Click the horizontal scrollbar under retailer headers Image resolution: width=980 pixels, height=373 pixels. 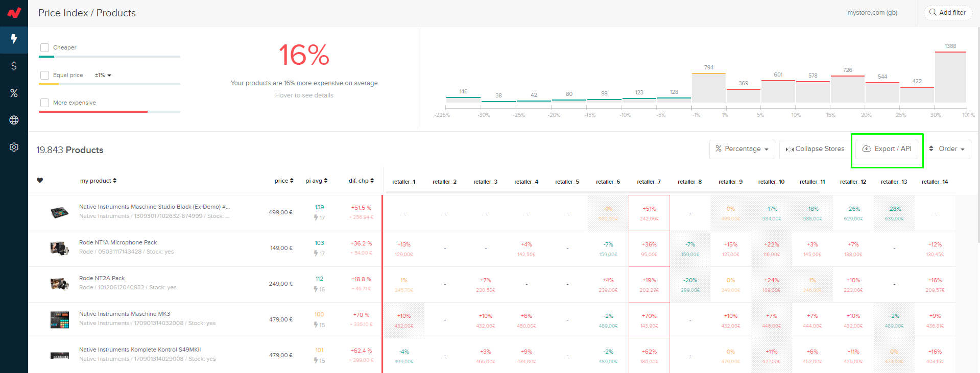[604, 192]
